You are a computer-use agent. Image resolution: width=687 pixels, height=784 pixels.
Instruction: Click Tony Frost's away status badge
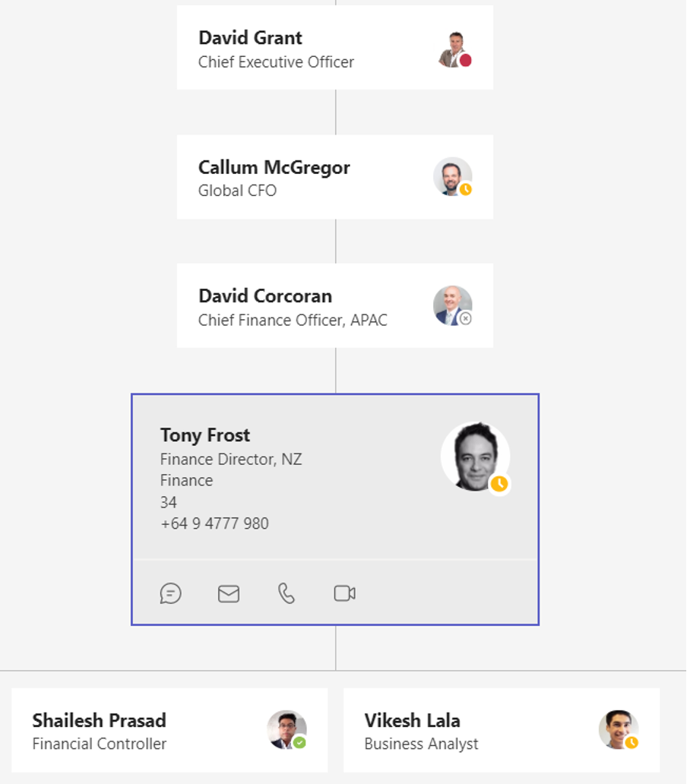coord(499,483)
